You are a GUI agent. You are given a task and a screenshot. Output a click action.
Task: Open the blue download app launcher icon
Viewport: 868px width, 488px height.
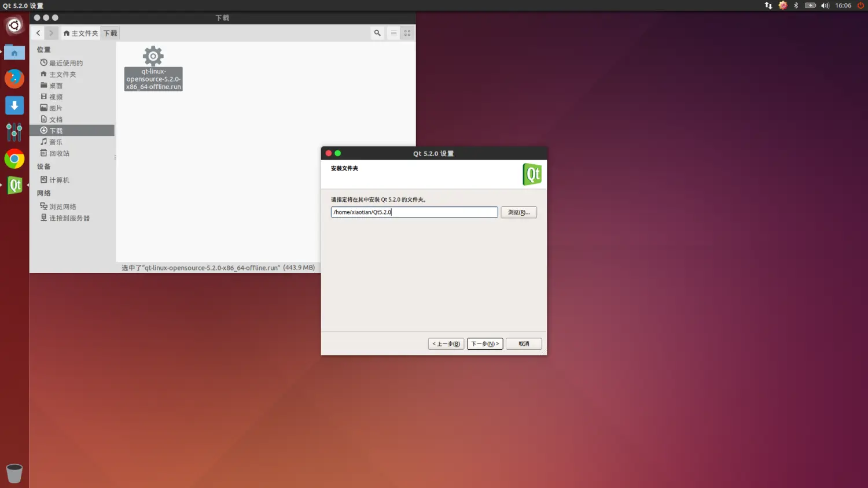click(14, 105)
